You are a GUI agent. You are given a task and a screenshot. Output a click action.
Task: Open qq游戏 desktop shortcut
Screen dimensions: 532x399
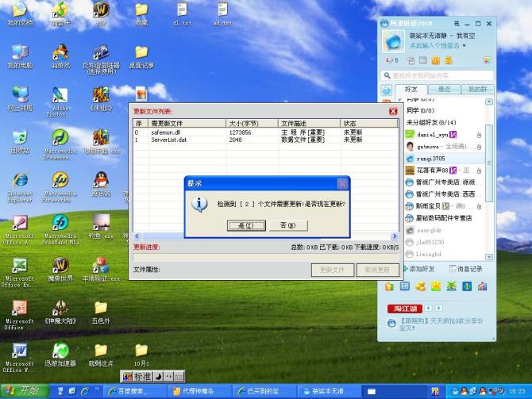tap(60, 56)
